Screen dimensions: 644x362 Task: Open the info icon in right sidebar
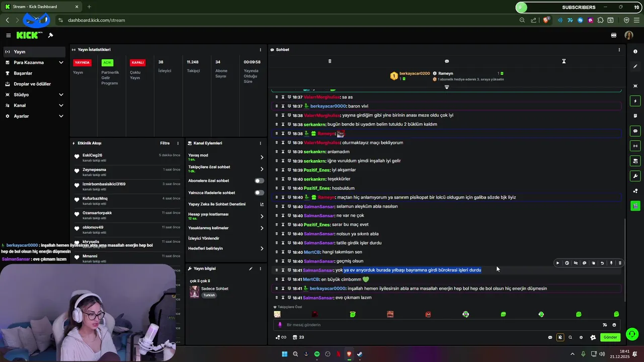[635, 51]
